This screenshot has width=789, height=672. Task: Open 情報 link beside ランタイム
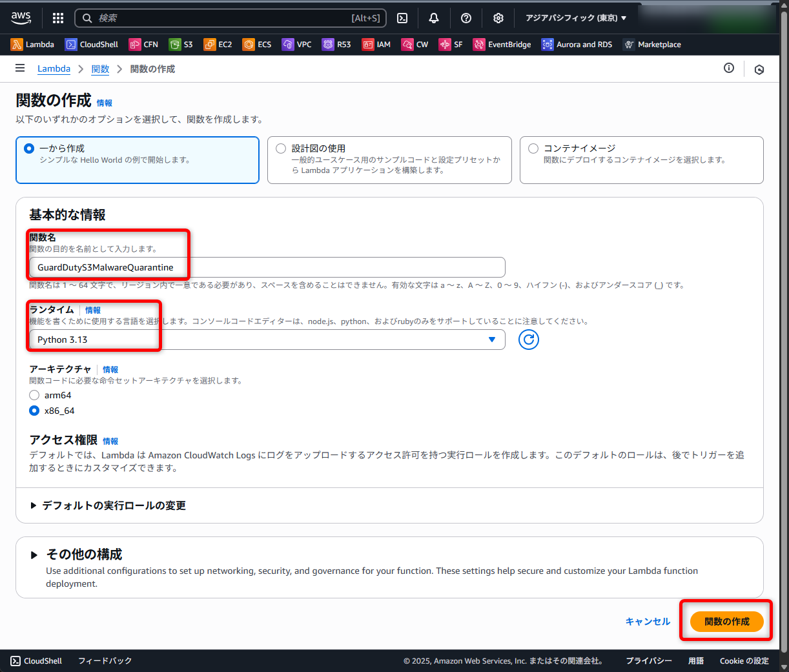click(93, 311)
